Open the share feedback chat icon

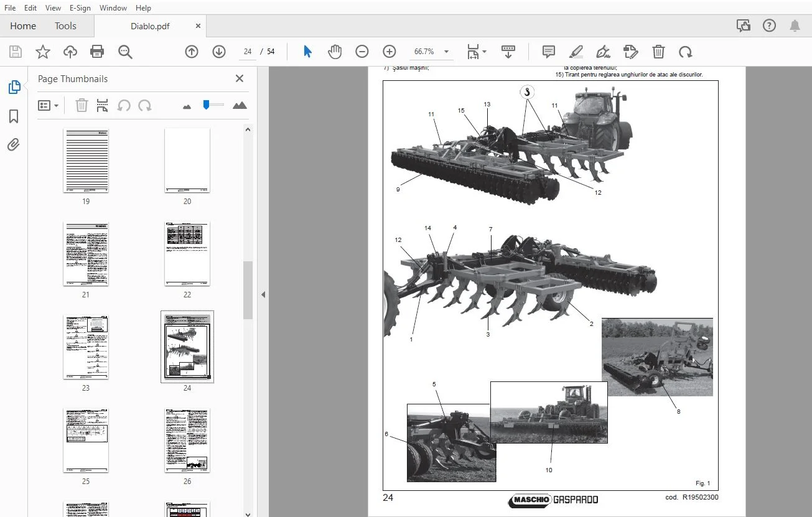(743, 26)
